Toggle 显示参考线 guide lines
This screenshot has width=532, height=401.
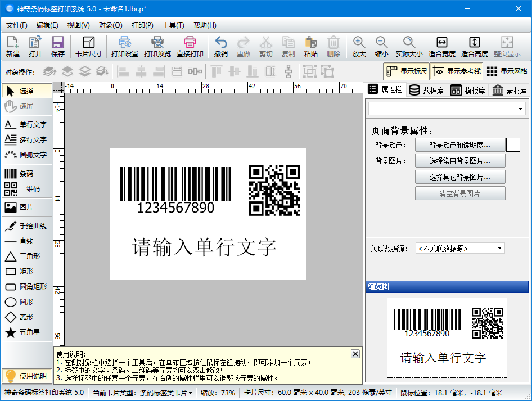(x=457, y=71)
